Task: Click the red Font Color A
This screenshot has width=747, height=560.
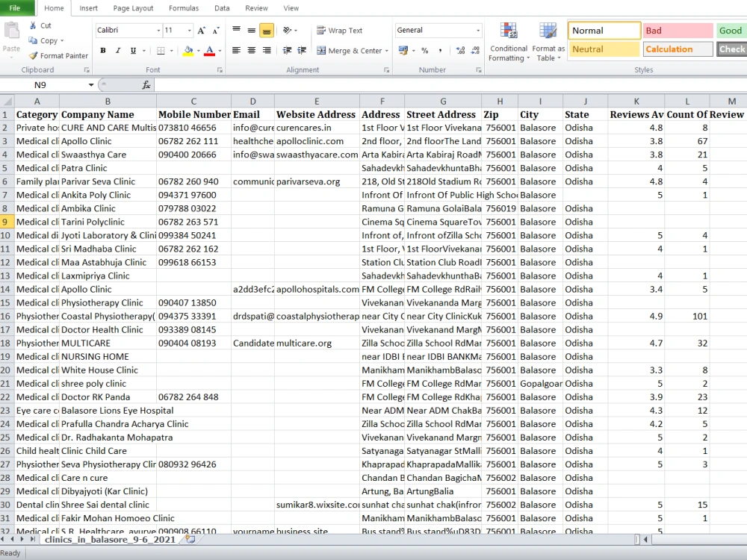Action: (210, 50)
